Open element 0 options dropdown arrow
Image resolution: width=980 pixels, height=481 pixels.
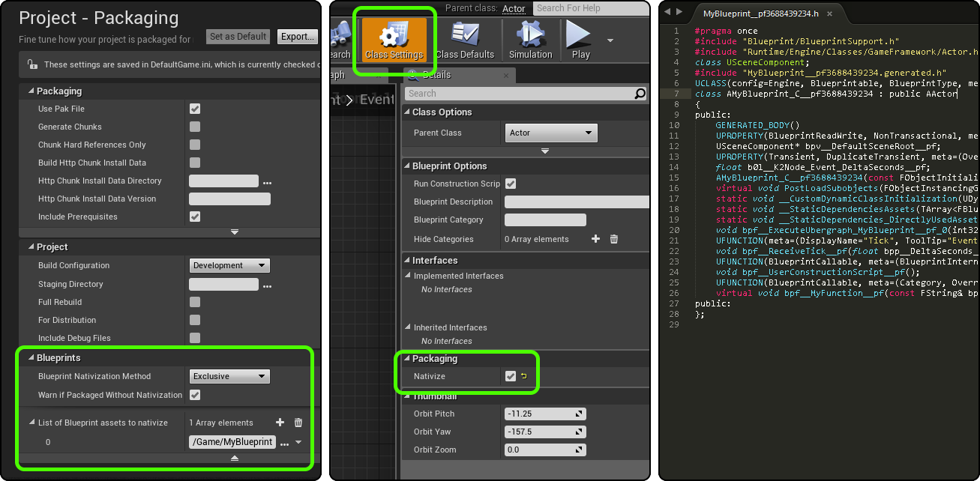click(298, 442)
